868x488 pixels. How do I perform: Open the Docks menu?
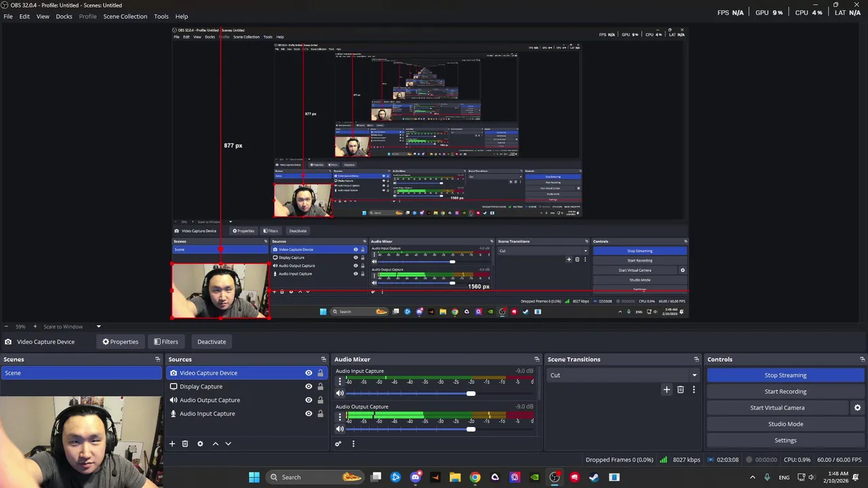[64, 16]
